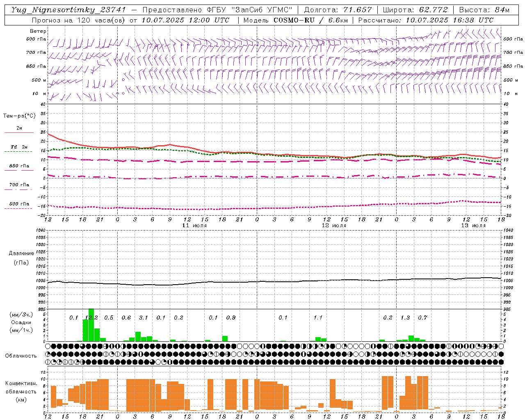
Task: Click the 700 гПа temperature legend entry
Action: (x=19, y=185)
